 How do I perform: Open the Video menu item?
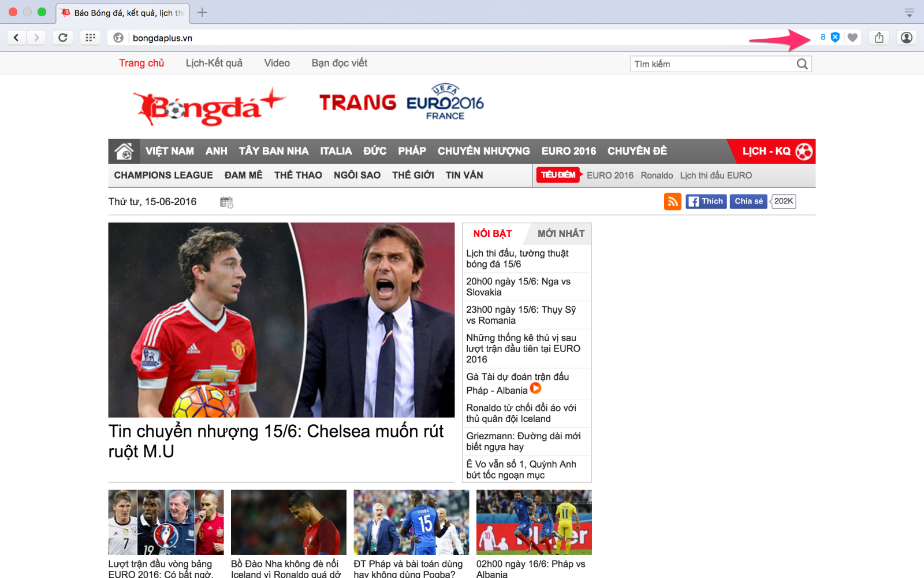point(277,63)
